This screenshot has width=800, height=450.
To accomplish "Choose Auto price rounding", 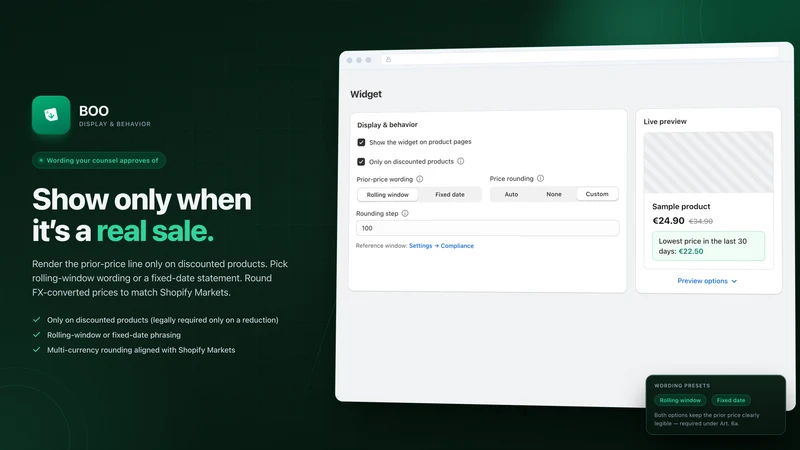I will click(511, 194).
